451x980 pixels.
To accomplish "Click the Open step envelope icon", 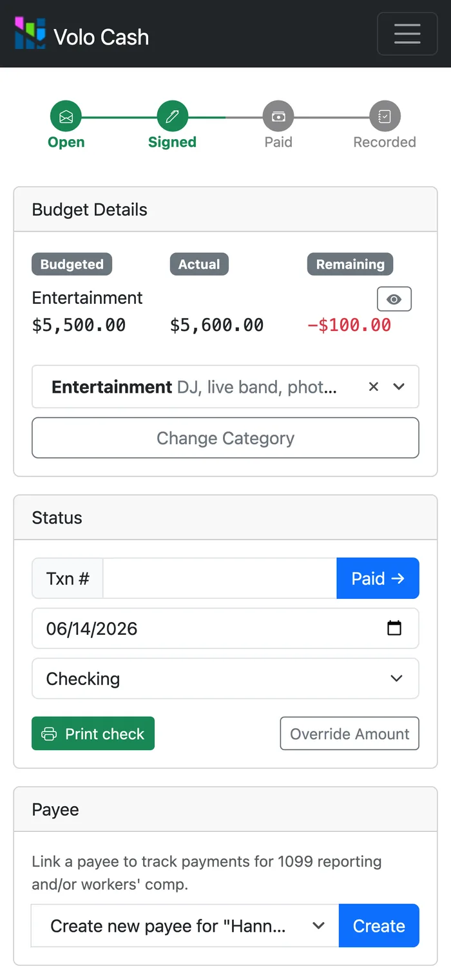I will tap(66, 117).
